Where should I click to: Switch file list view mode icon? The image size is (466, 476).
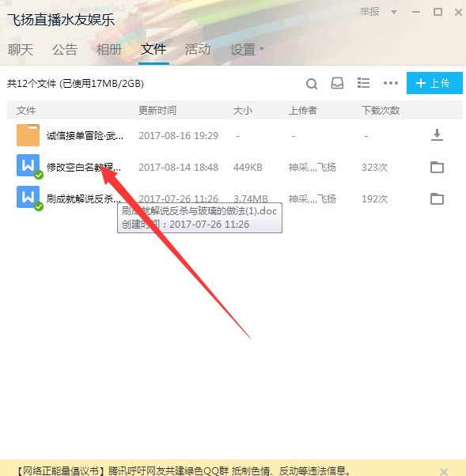pos(363,83)
